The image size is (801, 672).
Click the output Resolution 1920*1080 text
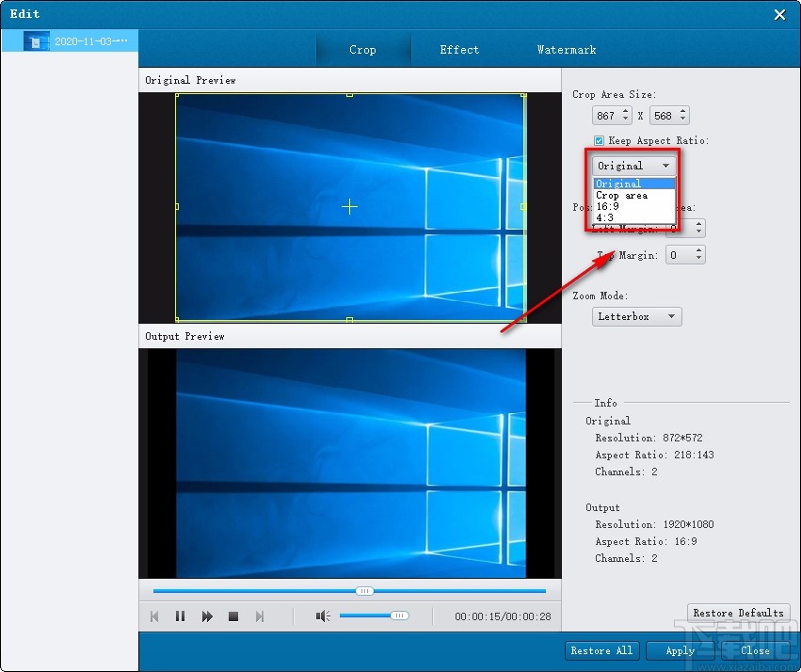click(654, 524)
